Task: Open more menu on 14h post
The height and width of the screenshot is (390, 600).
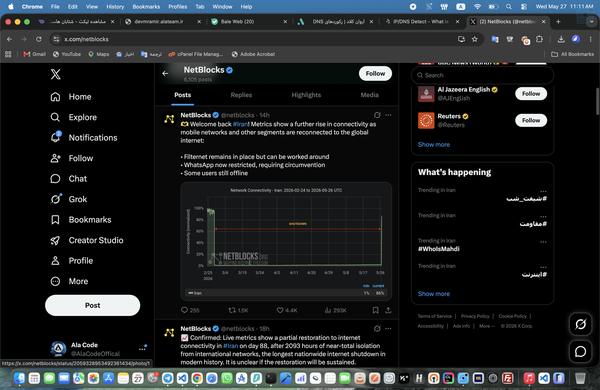Action: 388,115
